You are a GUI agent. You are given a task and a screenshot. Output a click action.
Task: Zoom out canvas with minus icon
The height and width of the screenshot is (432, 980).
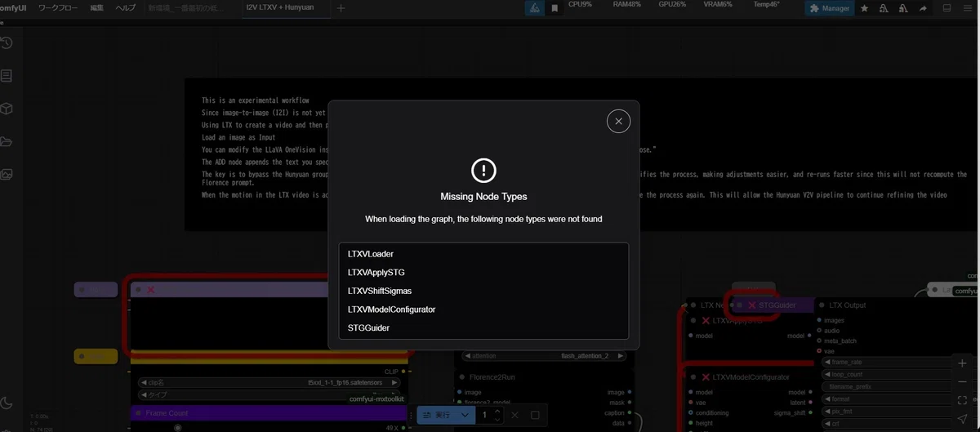963,381
